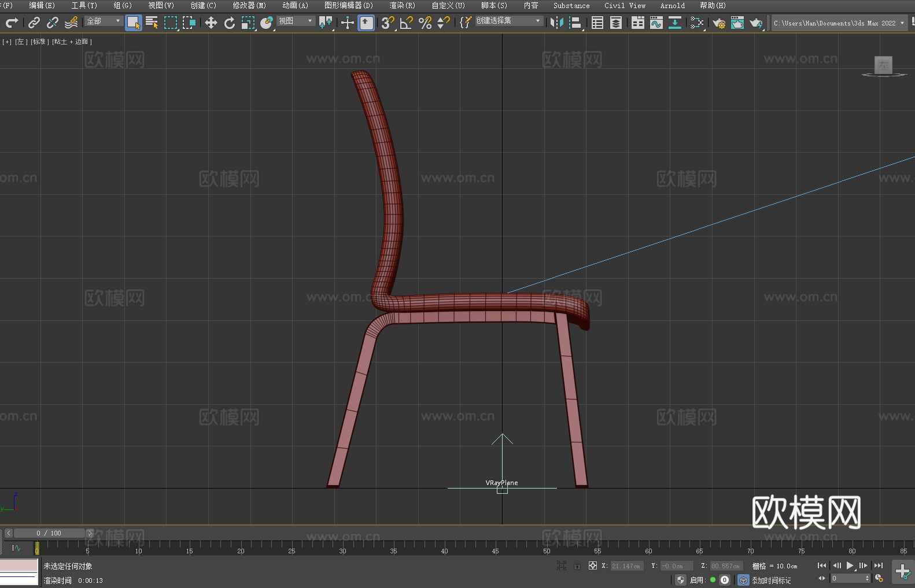This screenshot has width=915, height=588.
Task: Click Use Pivot Point Center icon
Action: 326,23
